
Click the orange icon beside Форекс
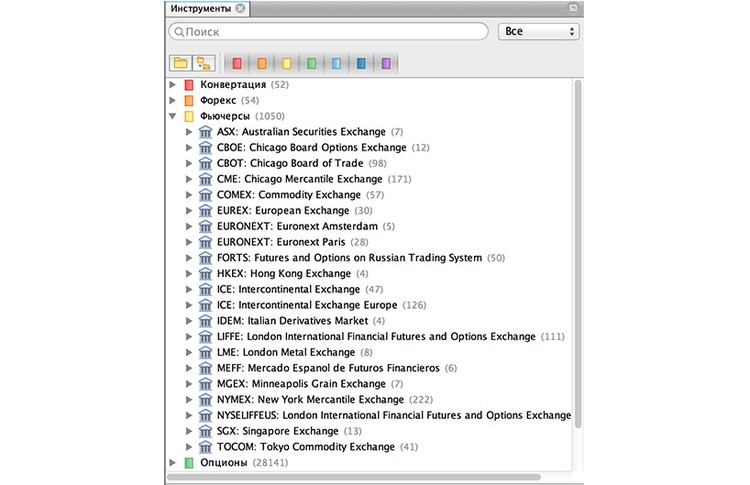189,101
